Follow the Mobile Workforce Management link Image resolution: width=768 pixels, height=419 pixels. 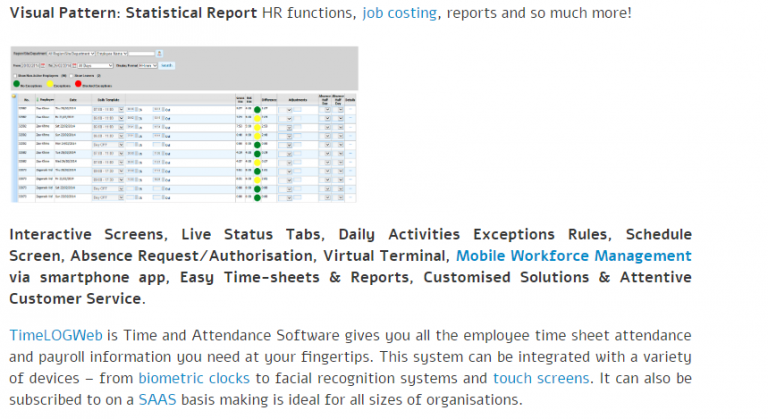coord(573,255)
